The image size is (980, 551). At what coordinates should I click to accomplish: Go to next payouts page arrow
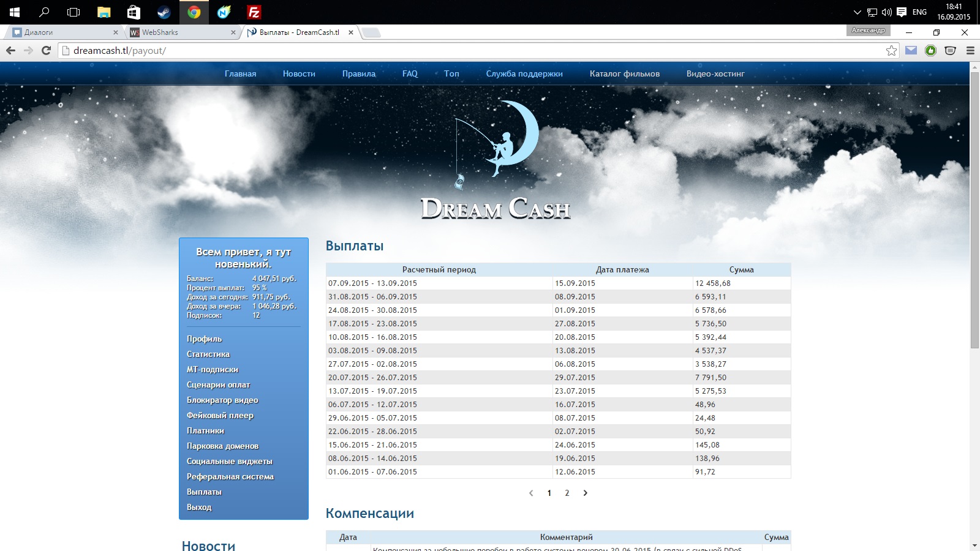click(x=586, y=493)
